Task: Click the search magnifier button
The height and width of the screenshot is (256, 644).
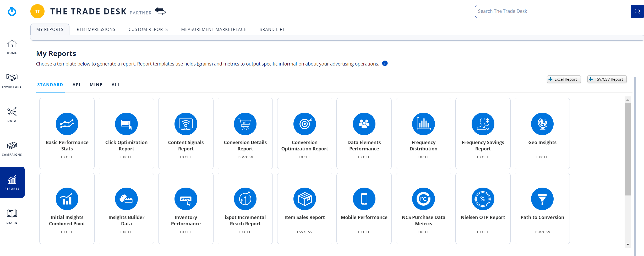Action: pyautogui.click(x=637, y=11)
